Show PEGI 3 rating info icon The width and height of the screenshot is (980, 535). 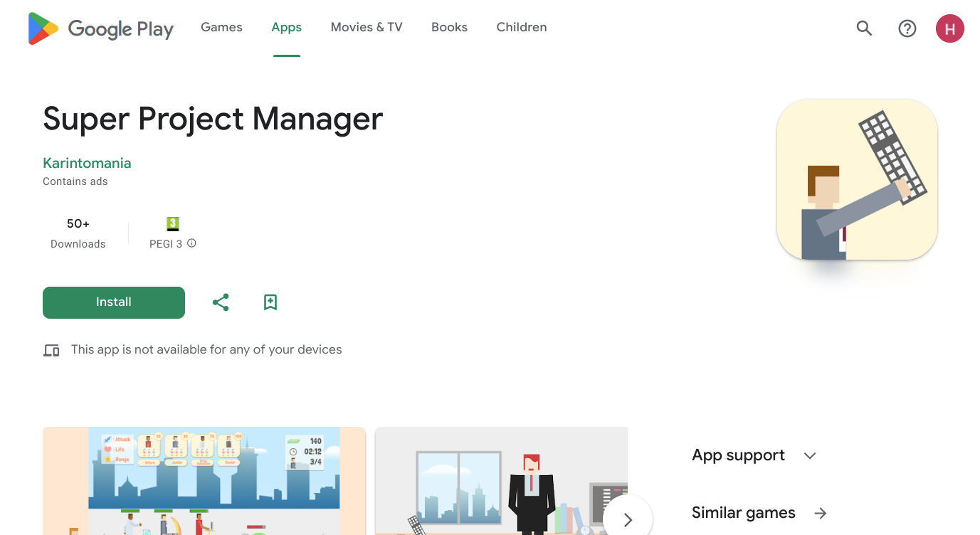pyautogui.click(x=191, y=243)
